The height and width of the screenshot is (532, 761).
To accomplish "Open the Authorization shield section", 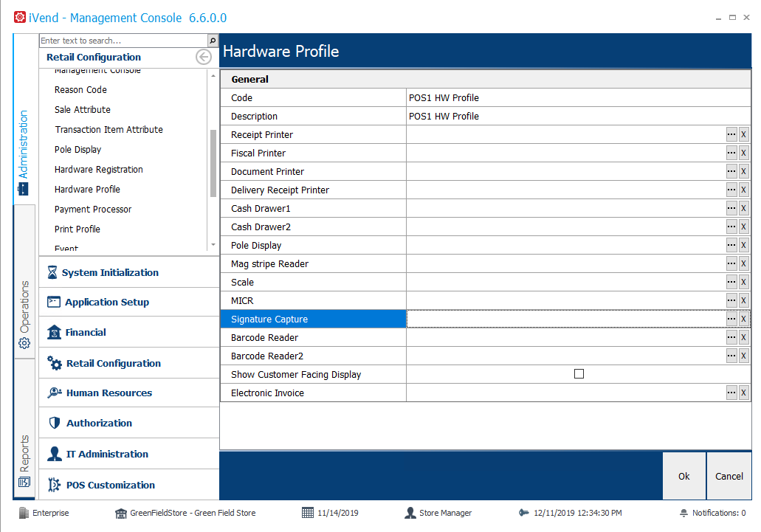I will point(128,423).
